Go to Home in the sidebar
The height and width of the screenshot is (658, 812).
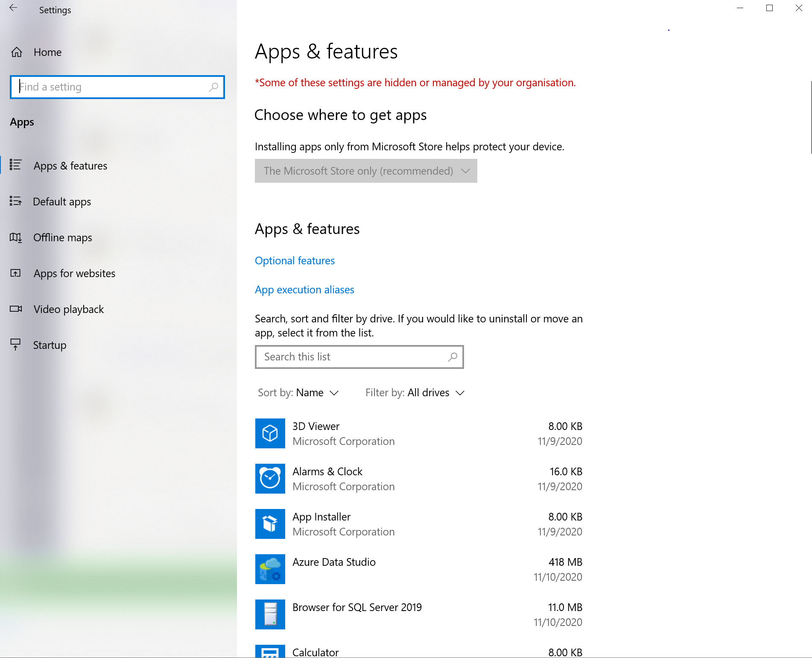click(x=48, y=52)
